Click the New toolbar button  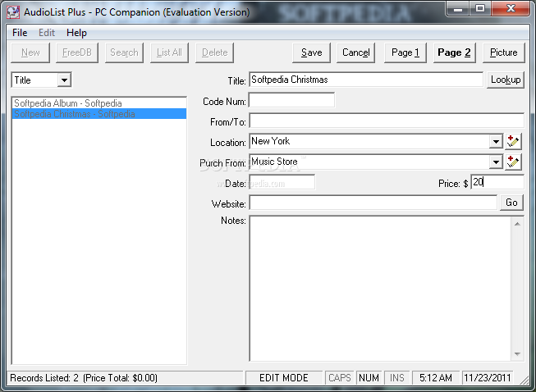point(30,52)
